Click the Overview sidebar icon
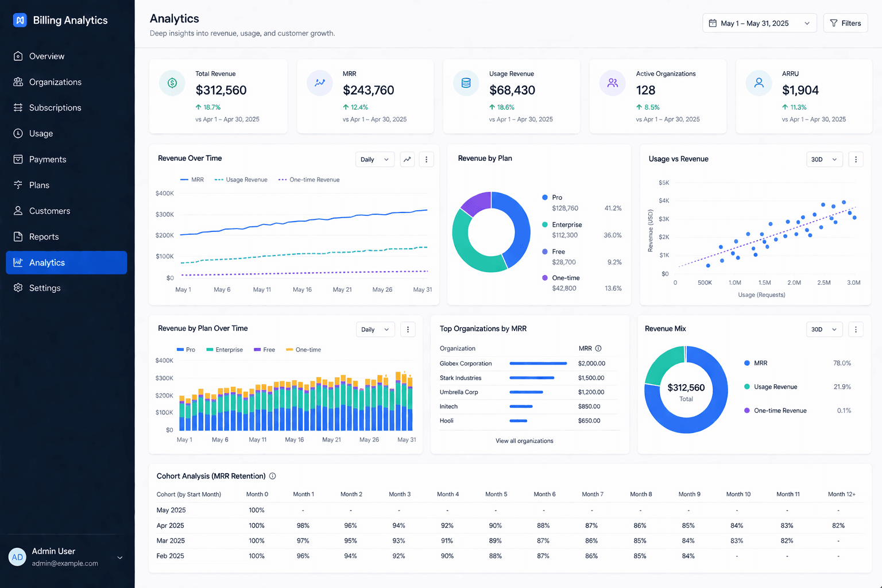The image size is (882, 588). pyautogui.click(x=18, y=56)
